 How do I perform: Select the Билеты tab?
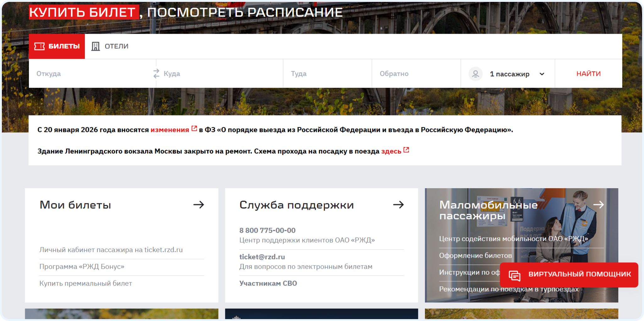[x=57, y=46]
